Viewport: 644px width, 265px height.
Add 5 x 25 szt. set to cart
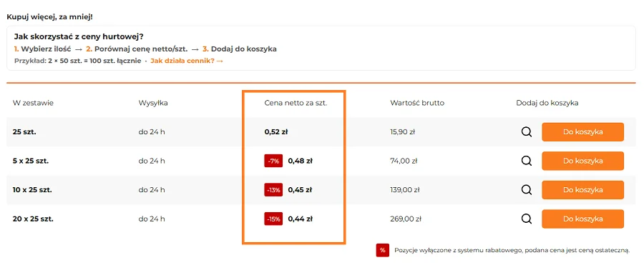tap(582, 161)
